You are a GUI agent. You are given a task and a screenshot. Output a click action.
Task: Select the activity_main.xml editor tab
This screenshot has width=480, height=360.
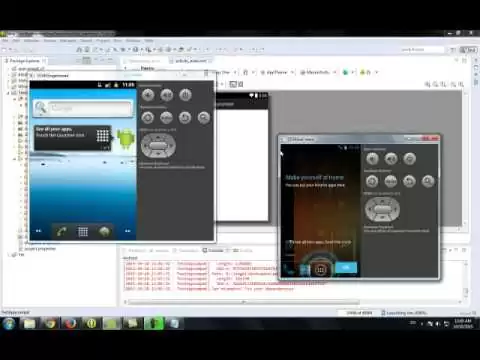click(x=191, y=61)
